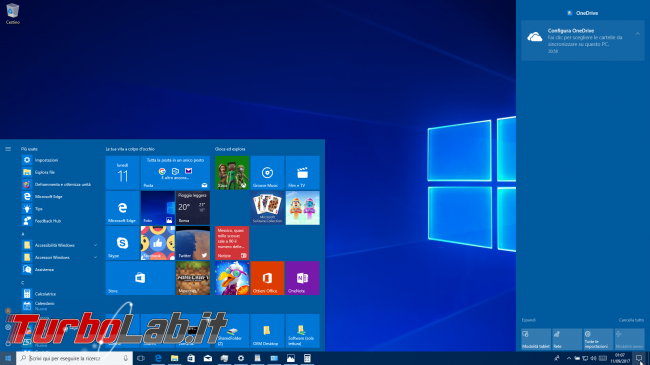The height and width of the screenshot is (365, 650).
Task: Expand the Start hamburger menu
Action: coord(8,149)
